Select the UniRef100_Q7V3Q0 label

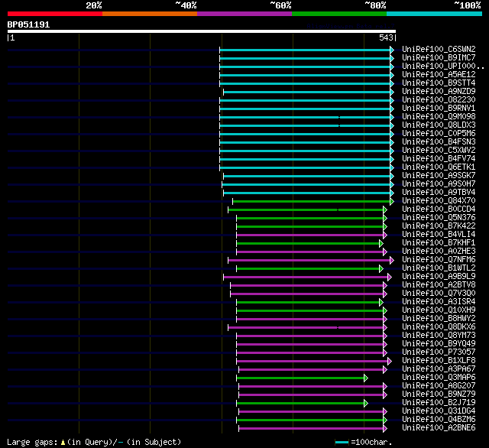[439, 294]
